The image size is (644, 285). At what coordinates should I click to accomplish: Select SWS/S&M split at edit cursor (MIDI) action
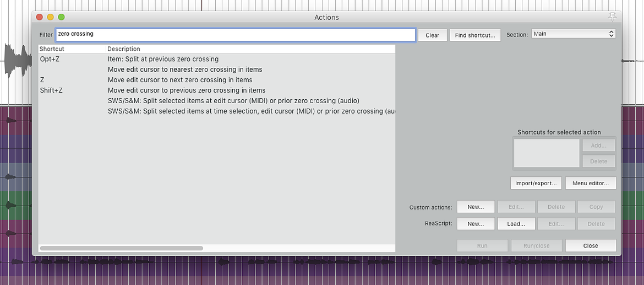click(x=217, y=101)
